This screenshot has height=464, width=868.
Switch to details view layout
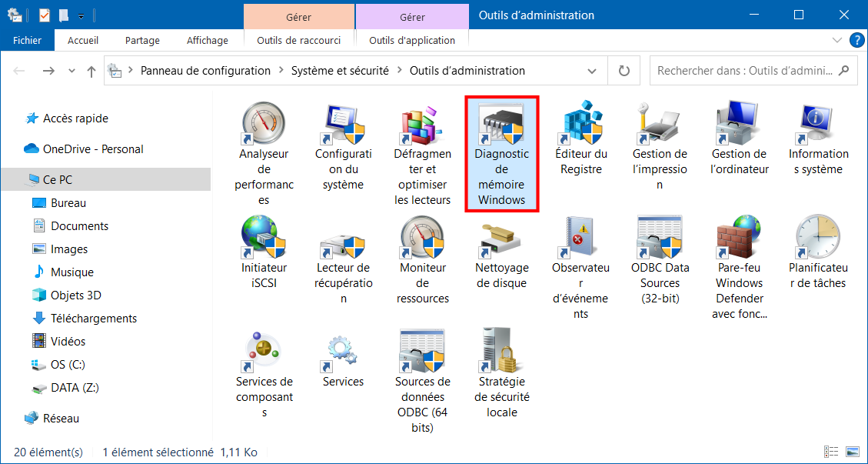pyautogui.click(x=830, y=452)
